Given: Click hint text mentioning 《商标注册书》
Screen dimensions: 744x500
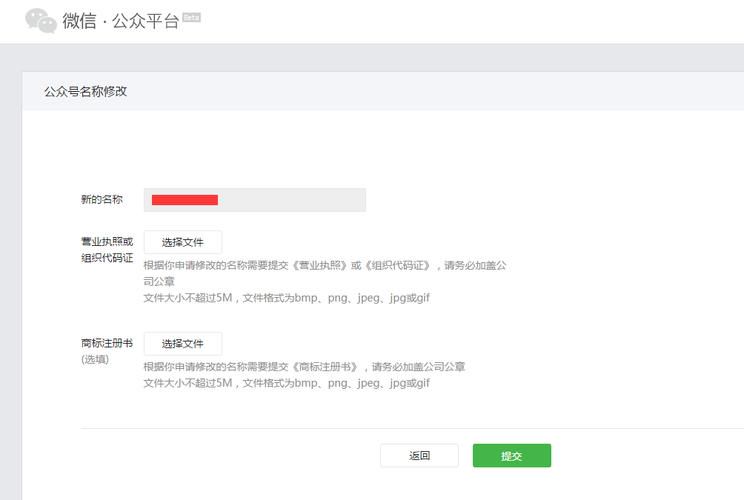Looking at the screenshot, I should (x=304, y=367).
